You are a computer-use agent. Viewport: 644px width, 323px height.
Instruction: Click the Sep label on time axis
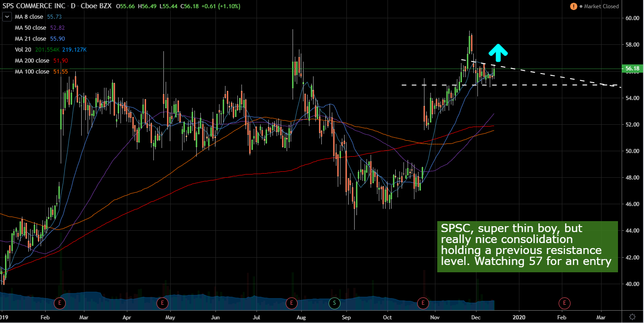click(x=346, y=317)
